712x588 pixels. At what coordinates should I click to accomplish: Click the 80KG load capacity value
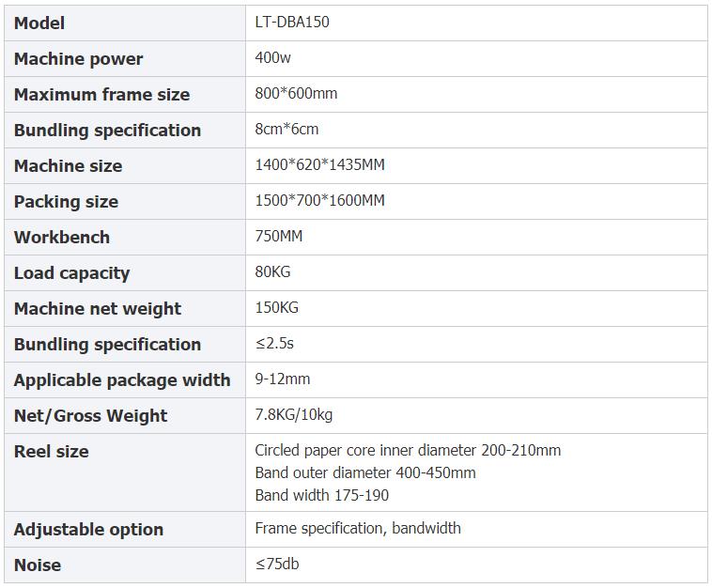click(x=272, y=271)
